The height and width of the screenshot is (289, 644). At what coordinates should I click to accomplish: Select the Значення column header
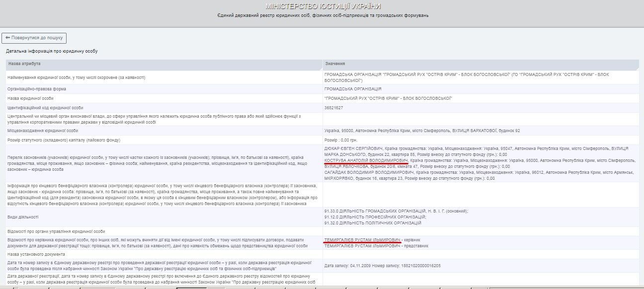point(335,64)
